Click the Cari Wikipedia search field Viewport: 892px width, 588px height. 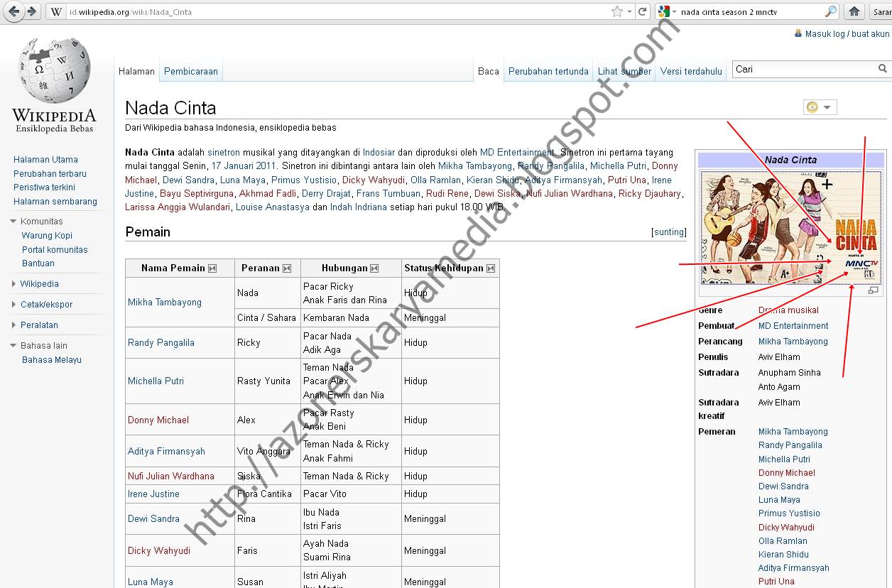(804, 69)
